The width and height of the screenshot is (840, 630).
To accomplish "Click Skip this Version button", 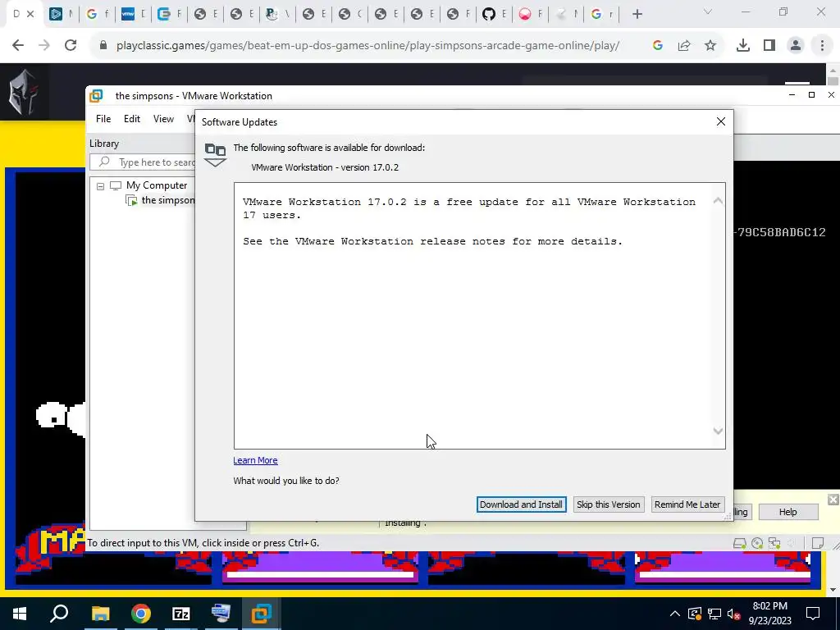I will point(609,504).
